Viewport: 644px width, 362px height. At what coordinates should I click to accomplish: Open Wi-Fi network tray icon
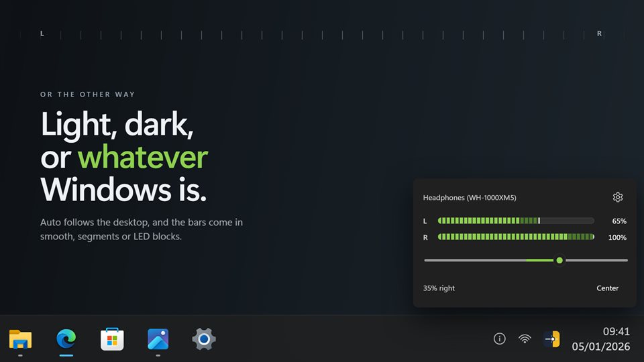(x=525, y=339)
